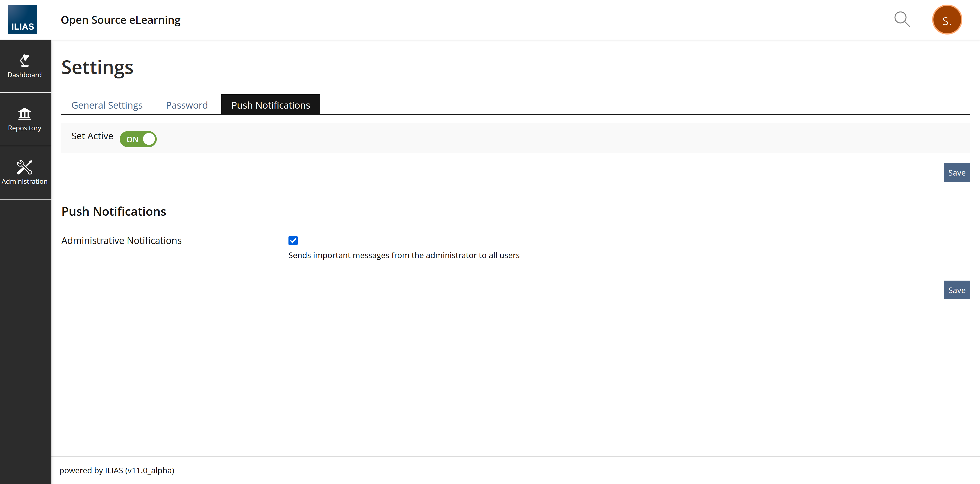Screen dimensions: 980x484
Task: Switch to the Password tab
Action: pos(187,105)
